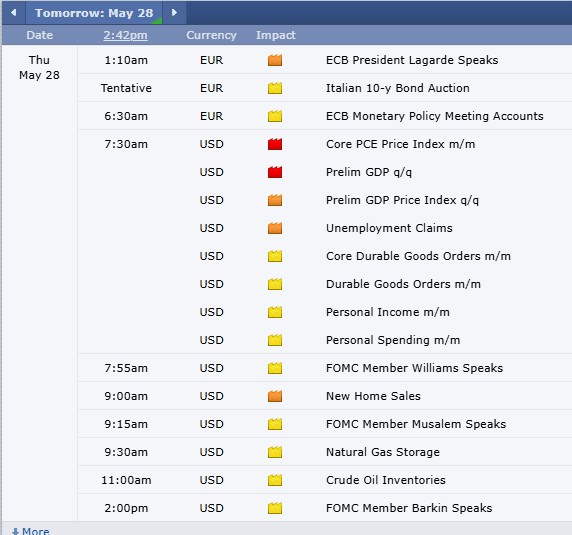The width and height of the screenshot is (572, 535).
Task: Click yellow impact icon for Italian 10-y Bond Auction
Action: click(x=275, y=88)
